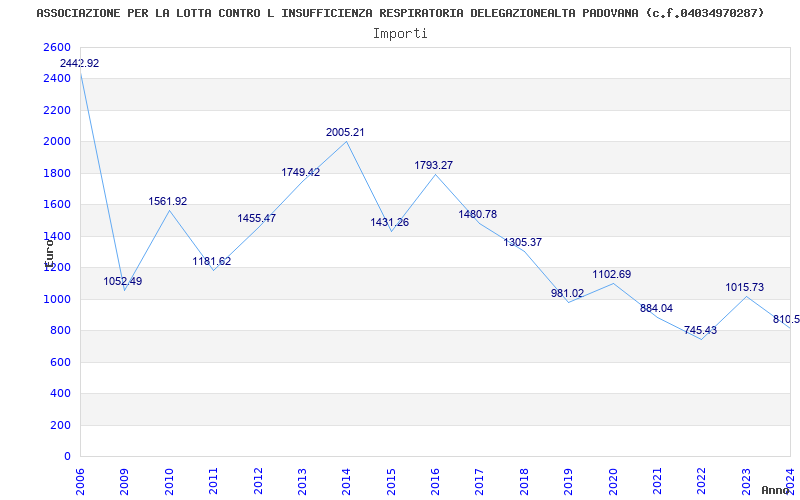Click the 0 y-axis tick label

click(x=67, y=456)
